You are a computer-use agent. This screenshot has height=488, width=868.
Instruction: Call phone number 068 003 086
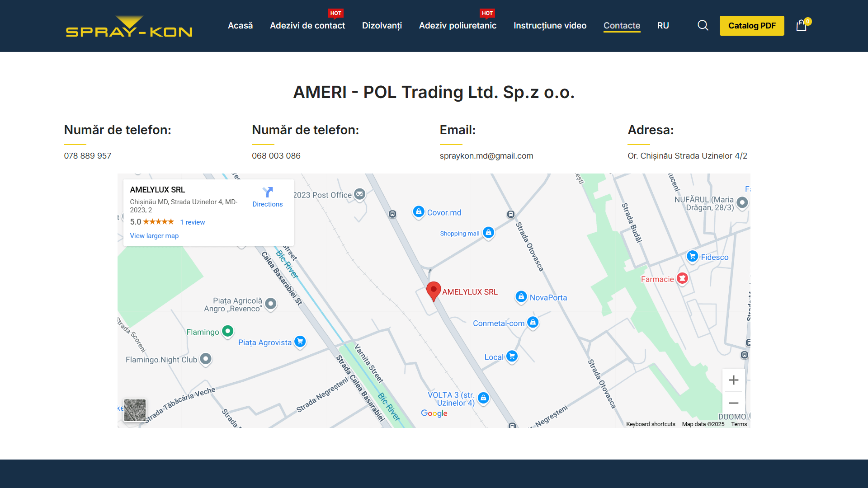[276, 156]
